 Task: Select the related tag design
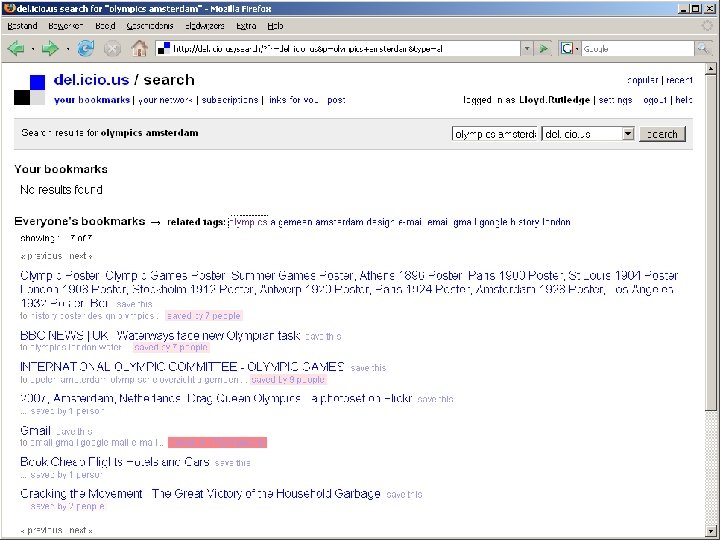[x=380, y=222]
